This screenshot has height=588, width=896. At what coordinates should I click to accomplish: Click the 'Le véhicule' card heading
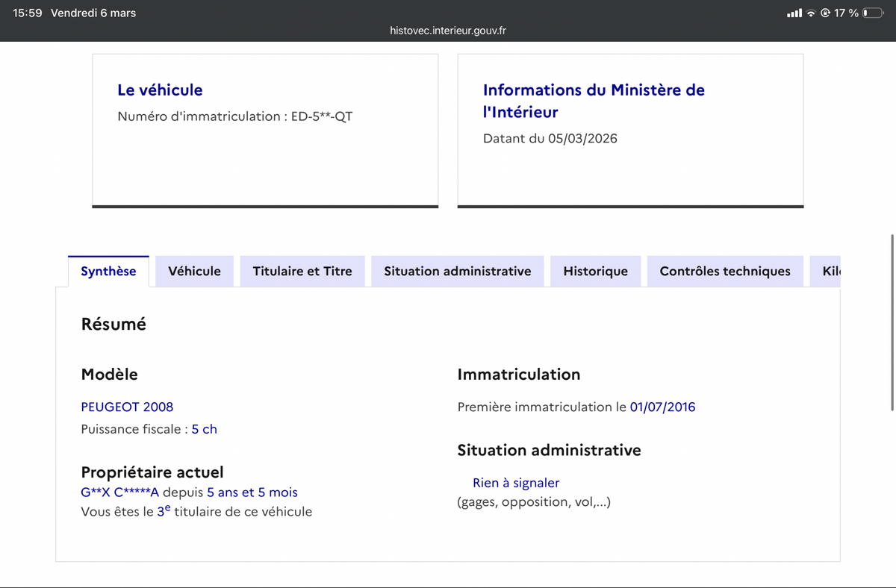(x=160, y=90)
